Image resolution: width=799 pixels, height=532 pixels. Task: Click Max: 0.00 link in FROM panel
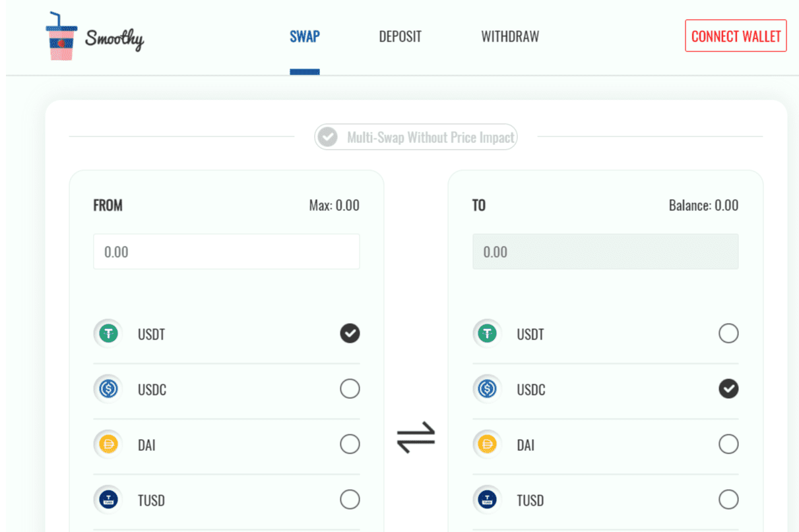coord(334,205)
